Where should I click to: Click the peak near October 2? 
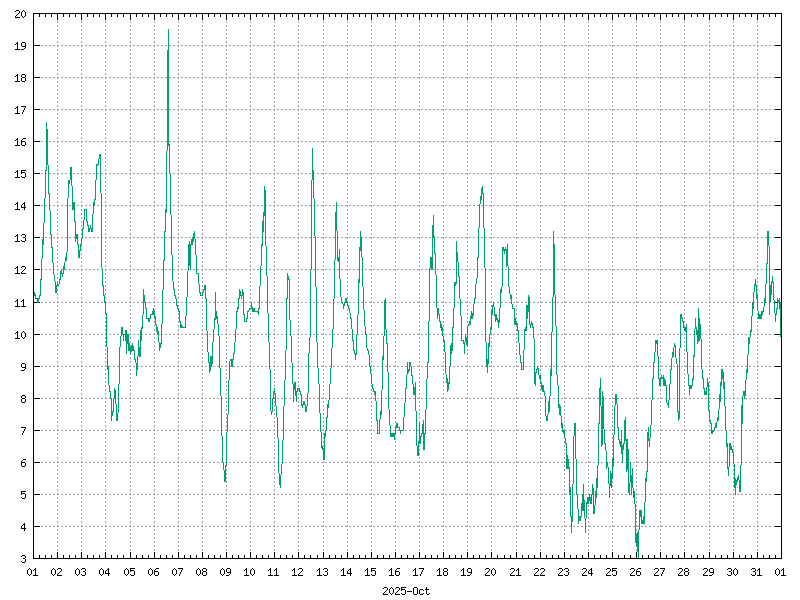[47, 126]
